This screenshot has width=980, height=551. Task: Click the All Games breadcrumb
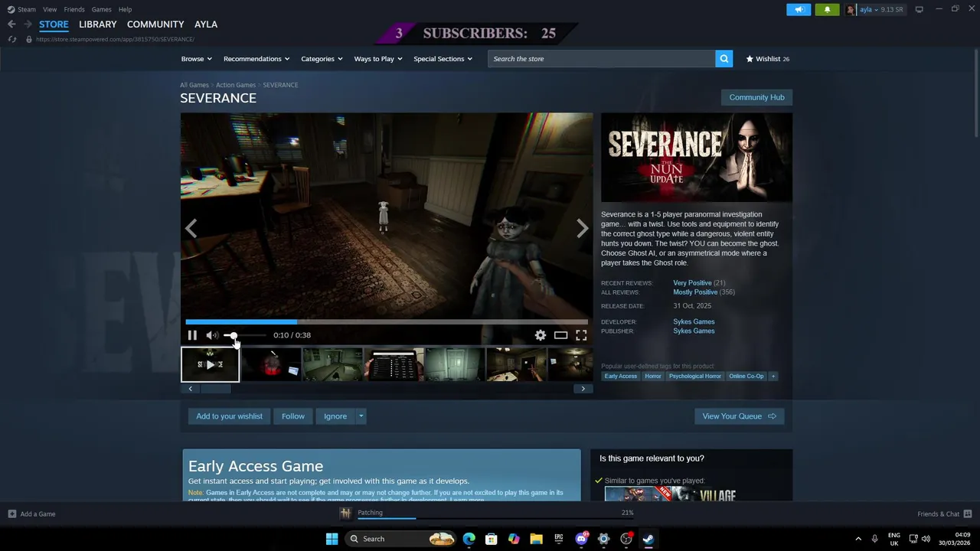click(x=194, y=85)
